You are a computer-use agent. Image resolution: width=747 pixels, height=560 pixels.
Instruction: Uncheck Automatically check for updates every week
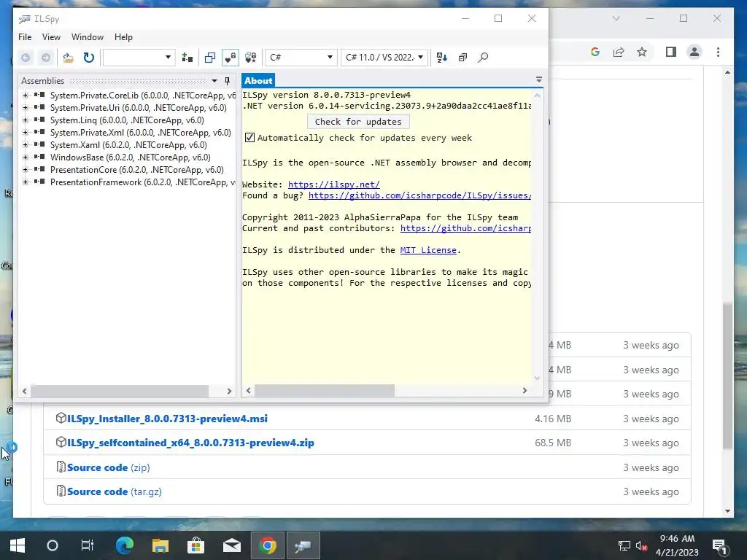tap(249, 138)
